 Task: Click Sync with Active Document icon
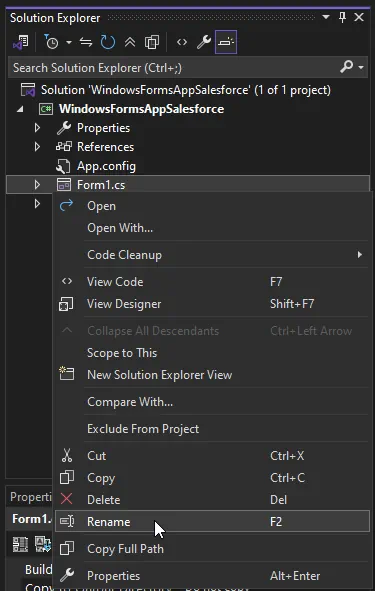click(86, 42)
